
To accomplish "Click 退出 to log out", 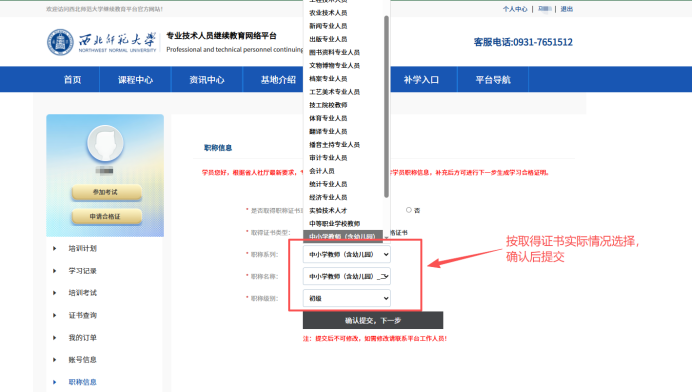I will [566, 9].
